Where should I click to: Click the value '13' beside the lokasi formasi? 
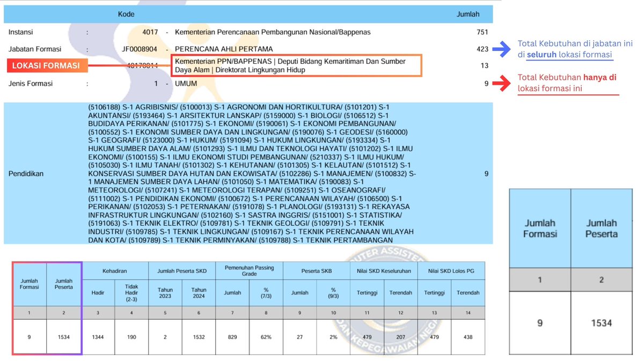tap(485, 65)
